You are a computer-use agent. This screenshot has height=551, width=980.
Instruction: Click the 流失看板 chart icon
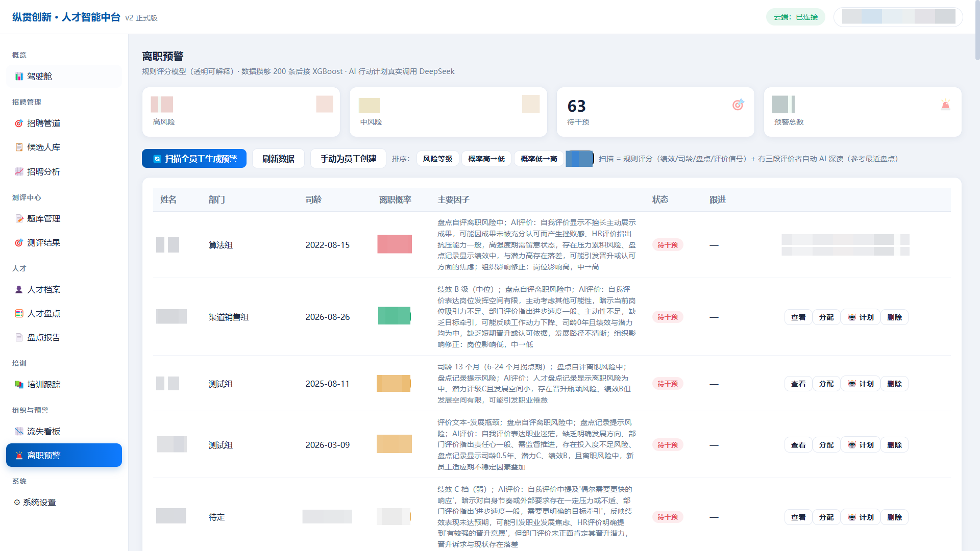click(x=19, y=432)
